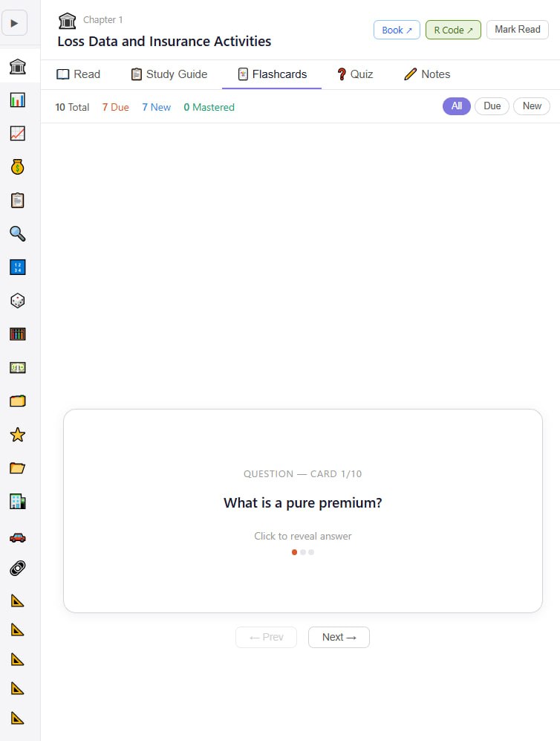This screenshot has width=560, height=741.
Task: Open the dice chapter in sidebar
Action: click(x=18, y=300)
